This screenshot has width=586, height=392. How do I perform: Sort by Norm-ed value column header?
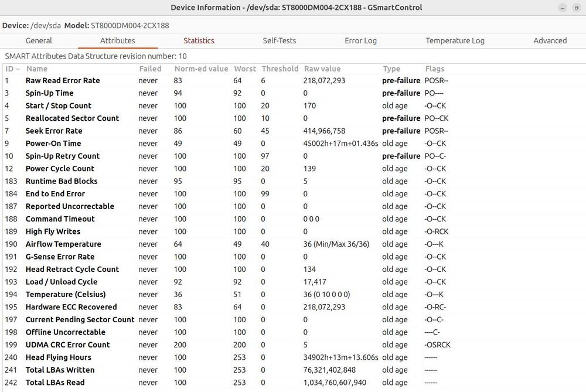tap(201, 69)
